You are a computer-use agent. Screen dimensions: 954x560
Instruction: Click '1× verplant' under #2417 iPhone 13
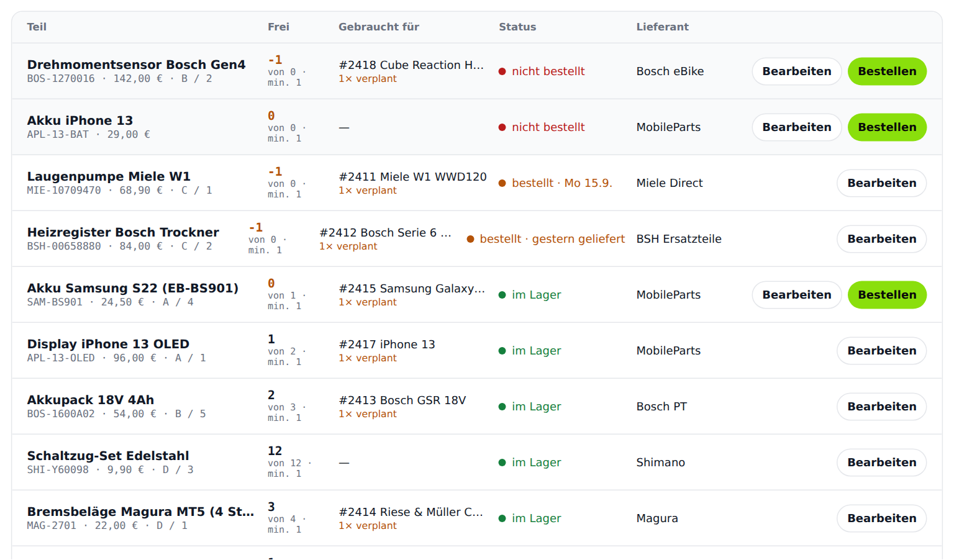(x=368, y=358)
